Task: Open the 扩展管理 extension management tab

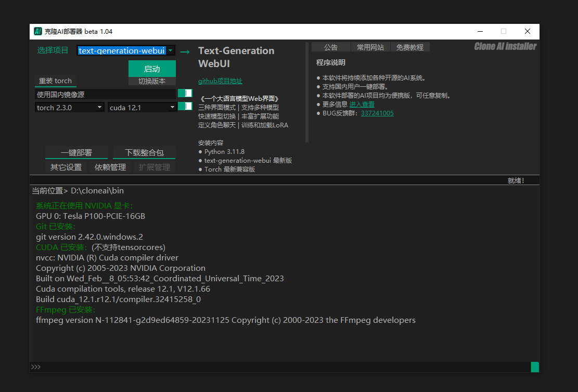Action: (x=155, y=167)
